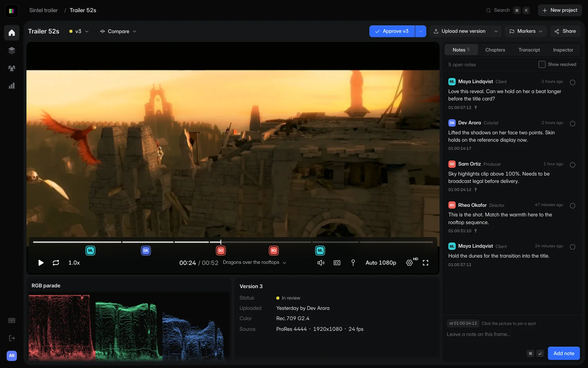
Task: Open the team members sidebar icon
Action: pos(12,68)
